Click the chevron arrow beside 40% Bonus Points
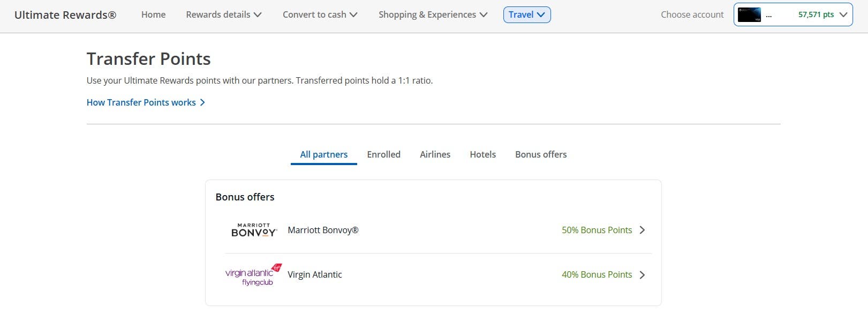Screen dimensions: 868x320 (642, 275)
